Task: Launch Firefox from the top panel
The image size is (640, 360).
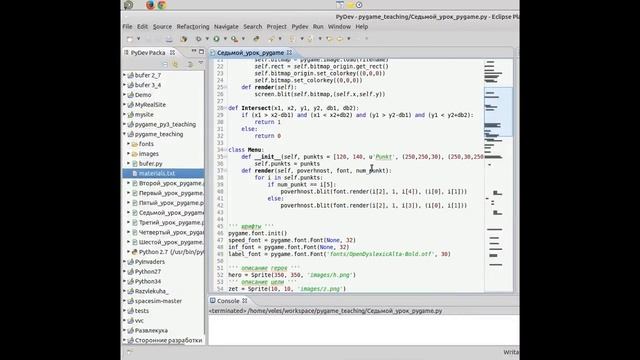Action: 150,5
